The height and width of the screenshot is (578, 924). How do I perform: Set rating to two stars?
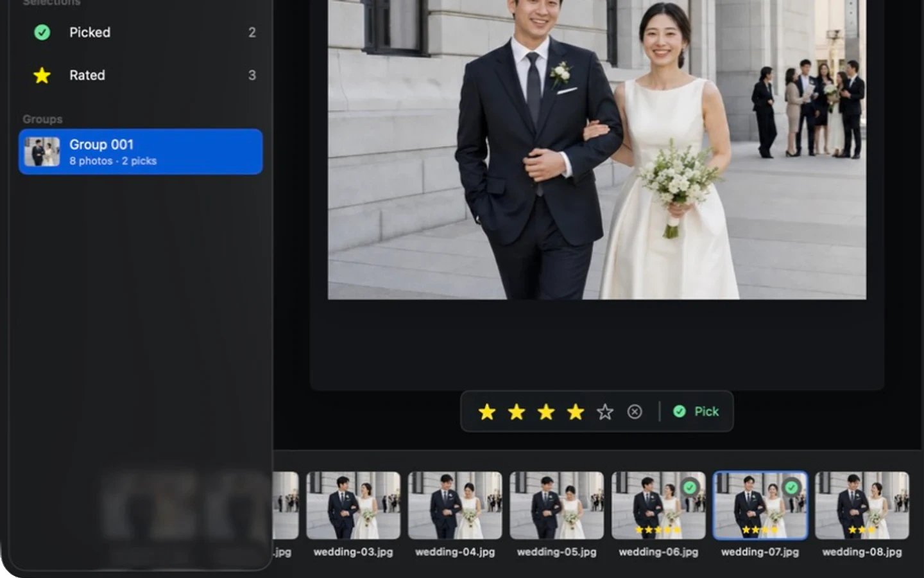pos(517,412)
